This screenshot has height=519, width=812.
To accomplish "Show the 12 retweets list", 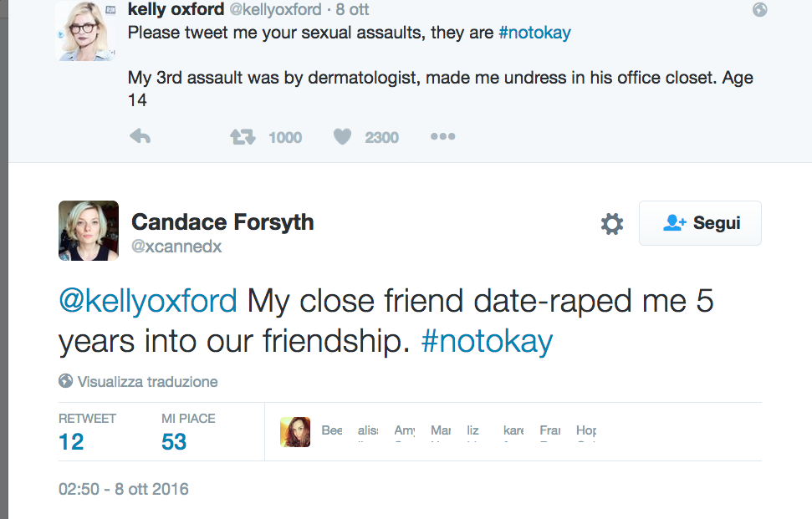I will 71,441.
